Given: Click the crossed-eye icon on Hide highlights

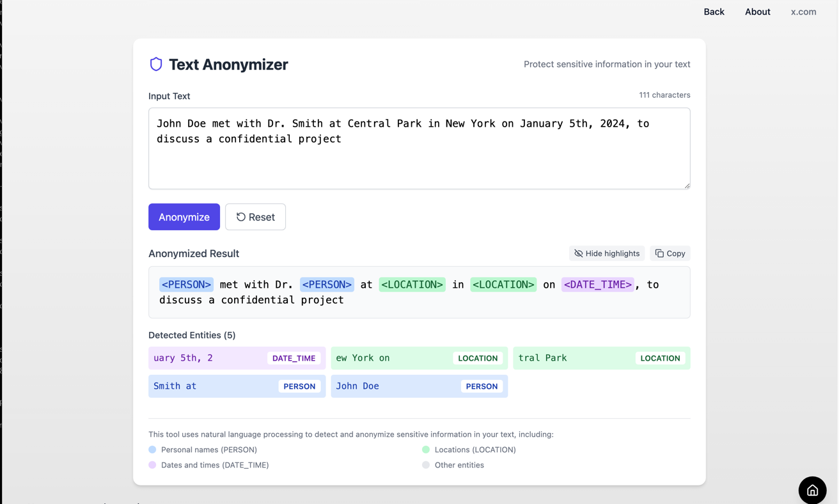Looking at the screenshot, I should click(578, 253).
